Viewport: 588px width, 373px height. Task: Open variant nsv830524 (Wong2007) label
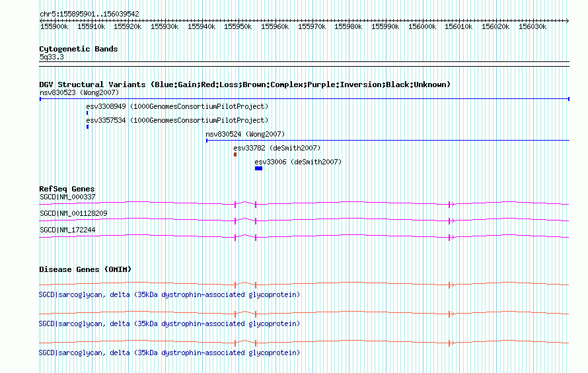click(x=245, y=134)
